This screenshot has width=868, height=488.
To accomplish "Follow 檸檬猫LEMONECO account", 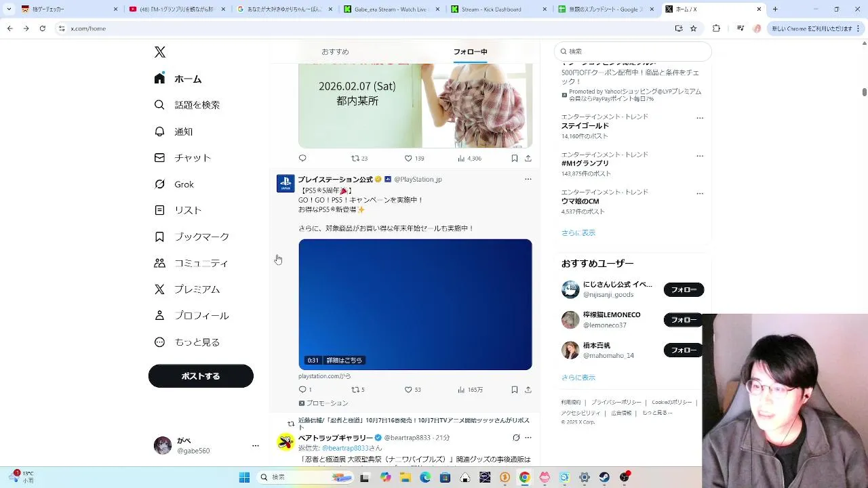I will (x=684, y=320).
